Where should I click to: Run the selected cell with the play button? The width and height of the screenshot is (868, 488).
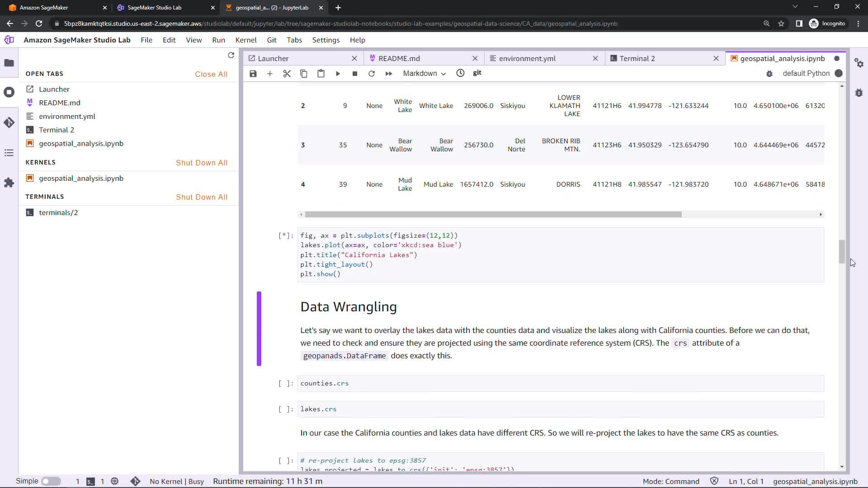coord(338,74)
